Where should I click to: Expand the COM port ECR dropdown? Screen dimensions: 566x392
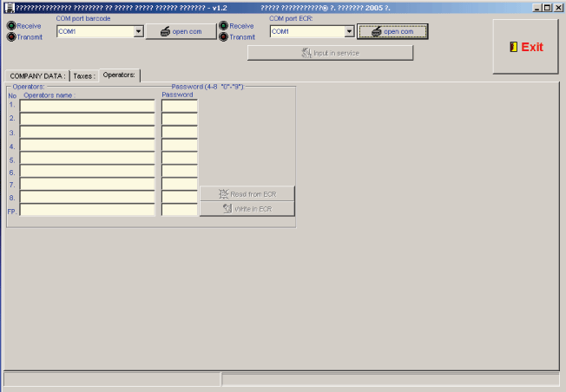tap(349, 32)
